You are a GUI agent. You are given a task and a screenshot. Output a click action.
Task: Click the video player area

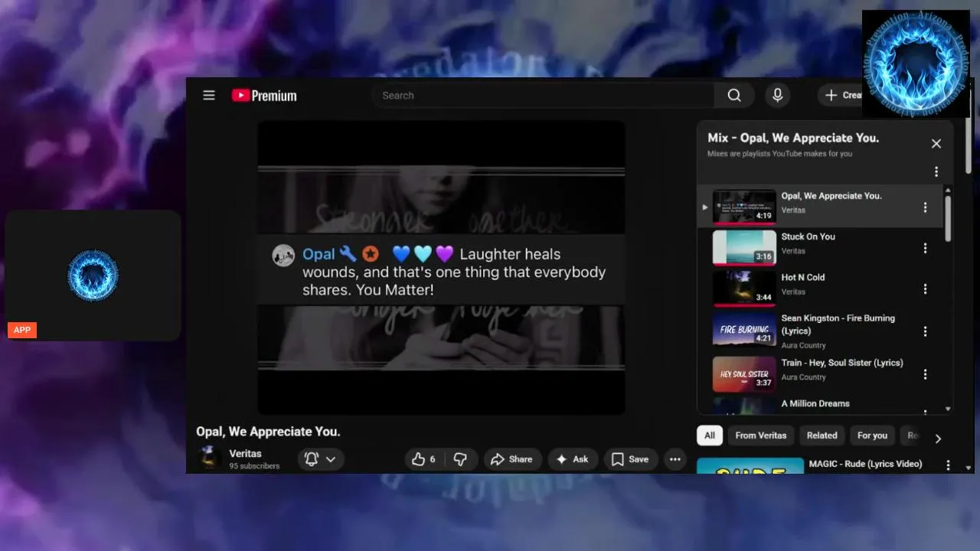[441, 268]
